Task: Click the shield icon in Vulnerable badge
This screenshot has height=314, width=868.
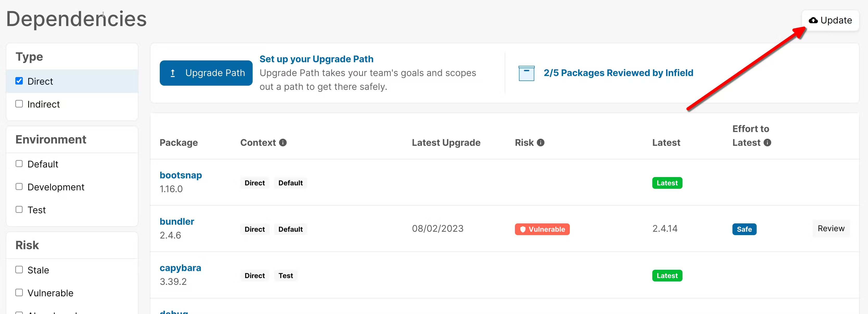Action: click(523, 229)
